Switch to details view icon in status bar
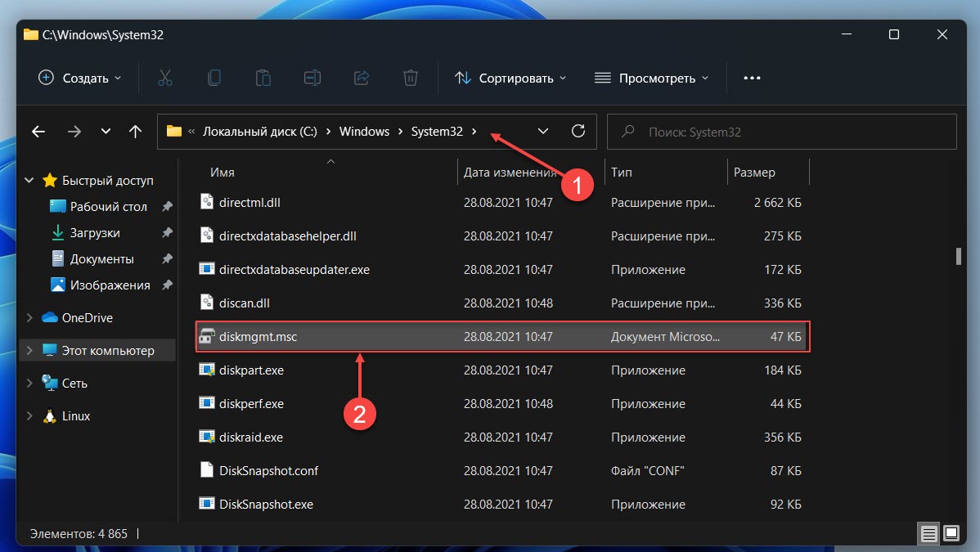 point(928,534)
